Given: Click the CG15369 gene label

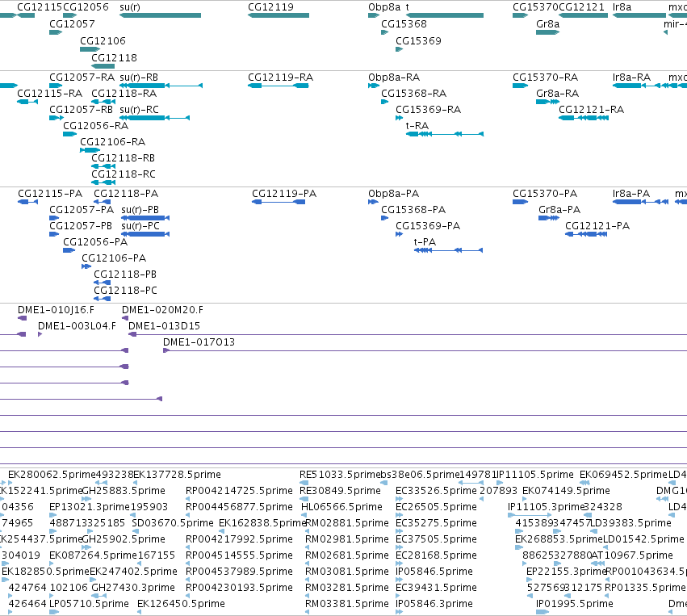Looking at the screenshot, I should (x=418, y=41).
